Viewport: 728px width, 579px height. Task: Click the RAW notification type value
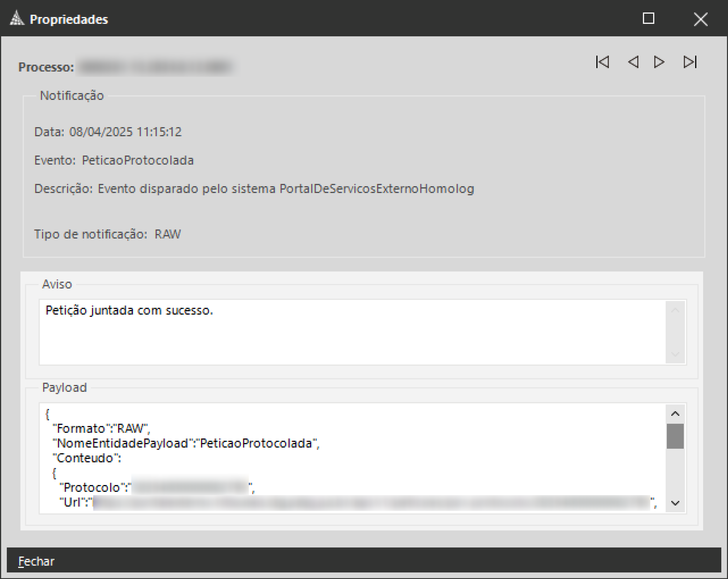point(168,234)
